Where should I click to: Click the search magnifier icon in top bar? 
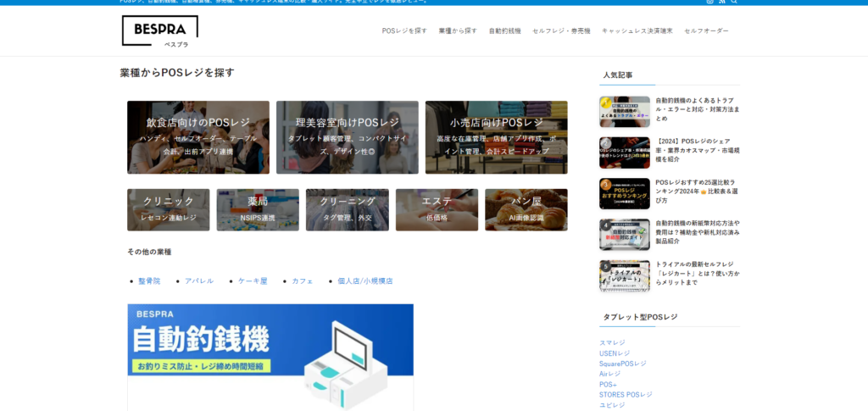click(x=734, y=2)
